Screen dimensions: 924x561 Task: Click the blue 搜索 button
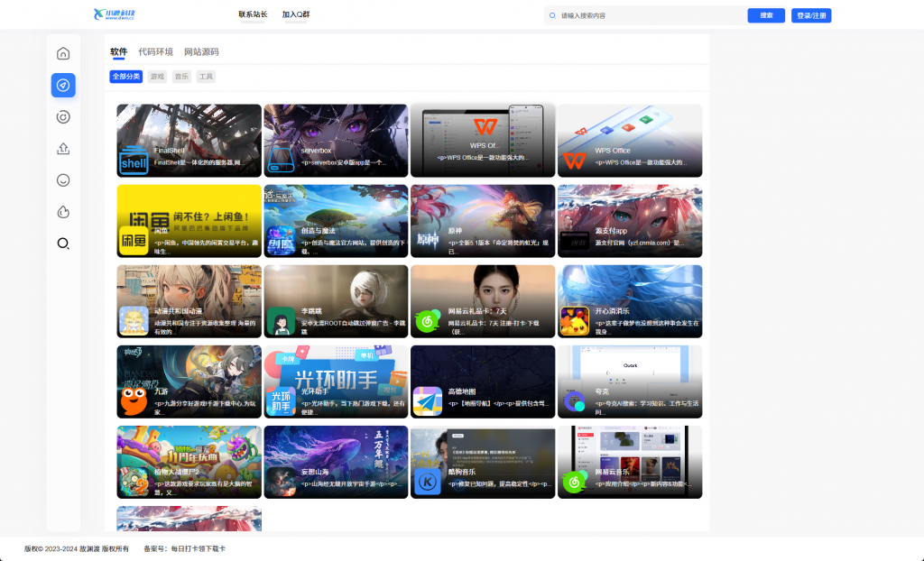click(x=766, y=15)
